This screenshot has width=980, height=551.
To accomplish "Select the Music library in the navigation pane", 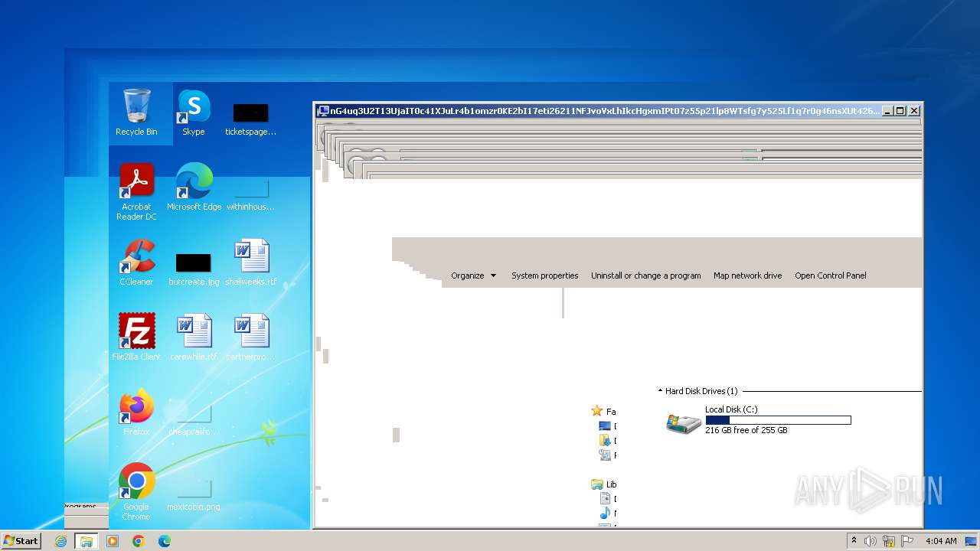I will pyautogui.click(x=606, y=514).
